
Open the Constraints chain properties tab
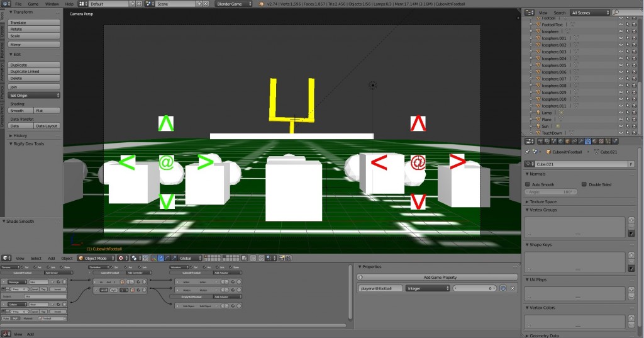tap(574, 141)
